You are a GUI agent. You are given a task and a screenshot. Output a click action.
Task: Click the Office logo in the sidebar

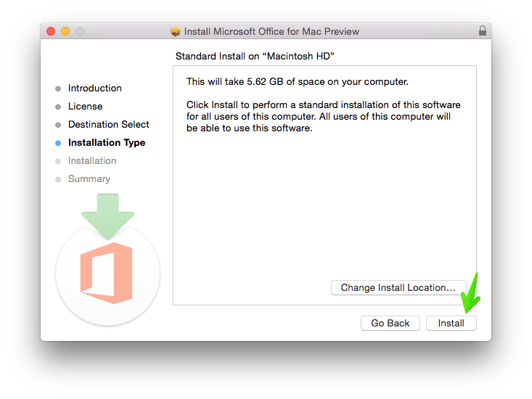(106, 273)
